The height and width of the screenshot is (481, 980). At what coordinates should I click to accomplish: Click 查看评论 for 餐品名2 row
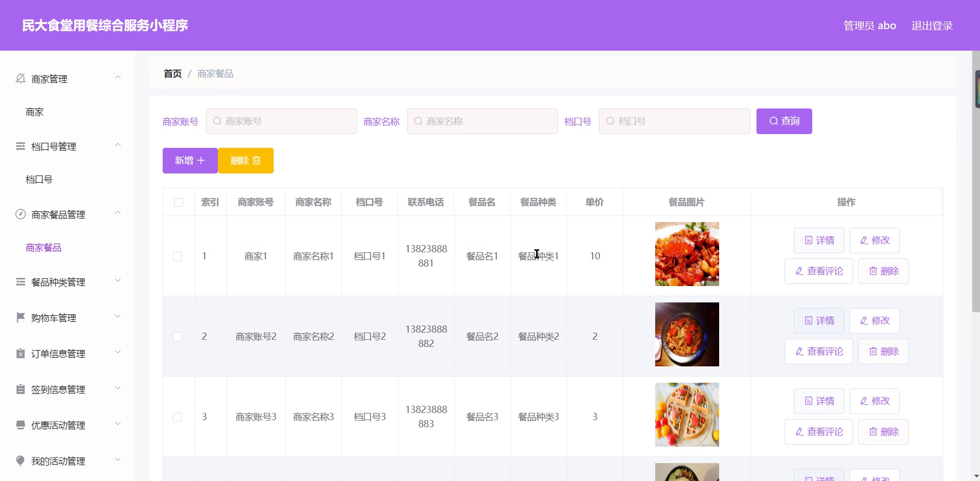point(819,352)
